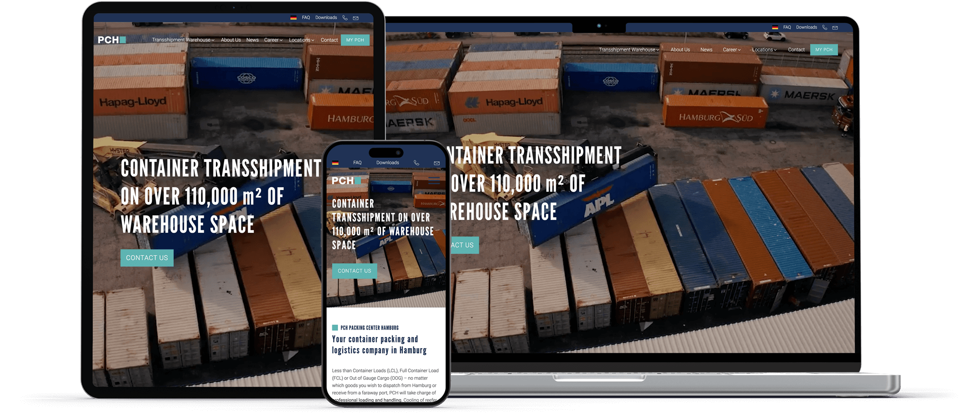The width and height of the screenshot is (980, 416).
Task: Click the CONTACT US button on the tablet
Action: (x=147, y=258)
